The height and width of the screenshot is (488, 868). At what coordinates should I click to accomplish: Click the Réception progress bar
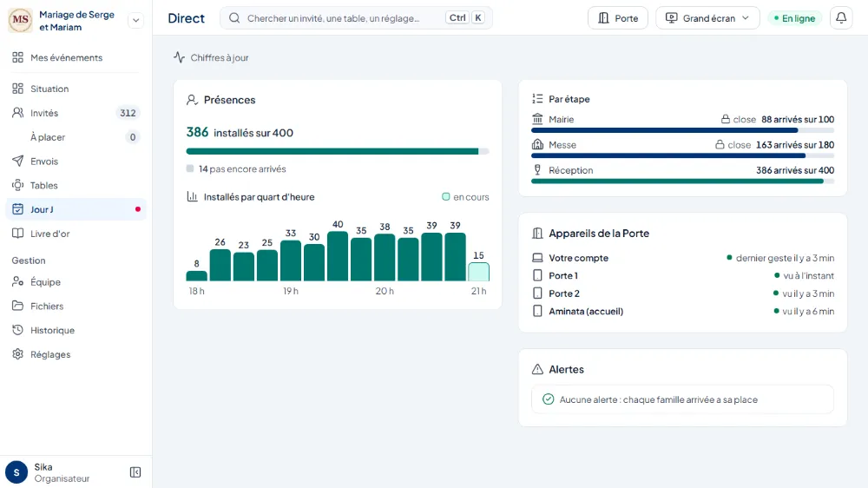click(682, 181)
